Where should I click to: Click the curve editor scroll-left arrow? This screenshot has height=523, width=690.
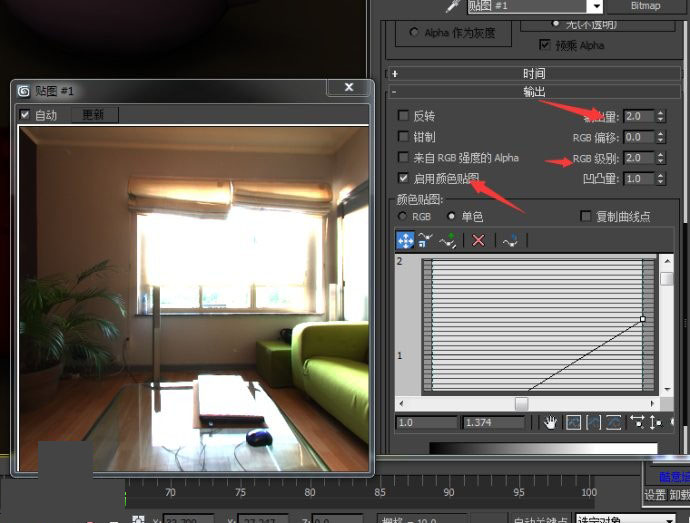click(x=401, y=403)
